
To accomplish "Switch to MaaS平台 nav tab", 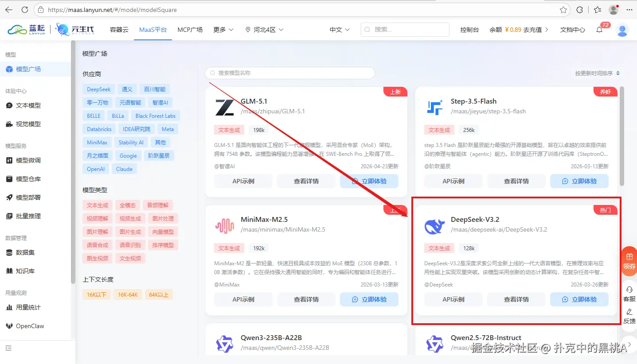I will 153,30.
